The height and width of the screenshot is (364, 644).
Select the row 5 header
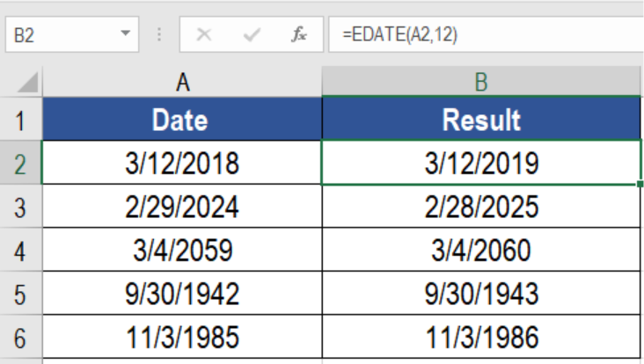[x=20, y=294]
